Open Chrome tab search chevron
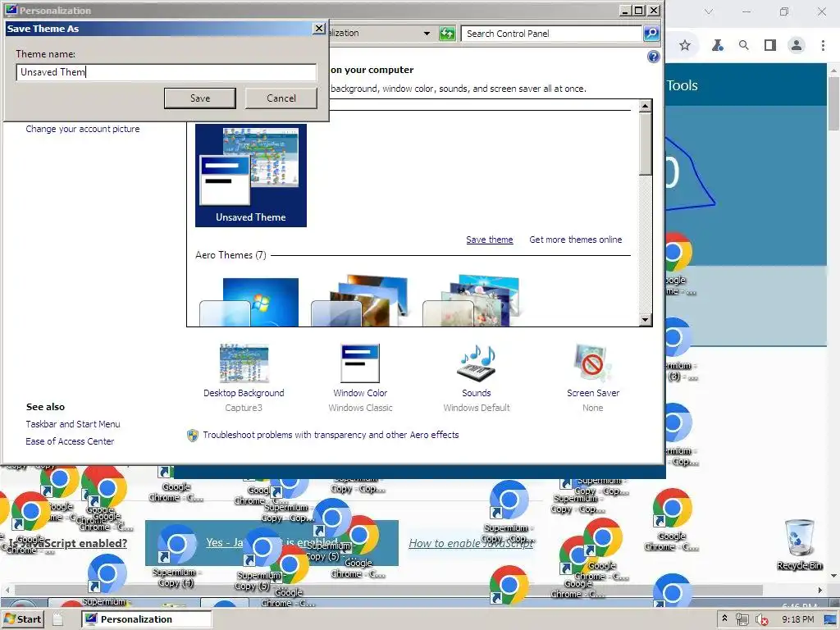 click(709, 11)
